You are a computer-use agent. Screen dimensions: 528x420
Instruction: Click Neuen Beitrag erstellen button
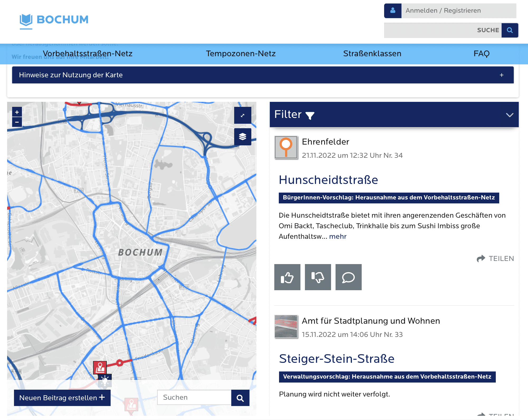click(x=62, y=398)
